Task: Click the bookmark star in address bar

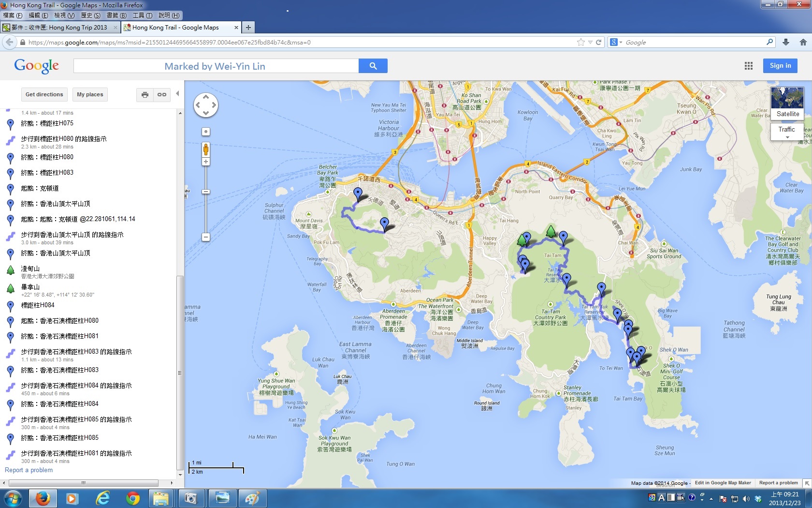Action: coord(580,43)
